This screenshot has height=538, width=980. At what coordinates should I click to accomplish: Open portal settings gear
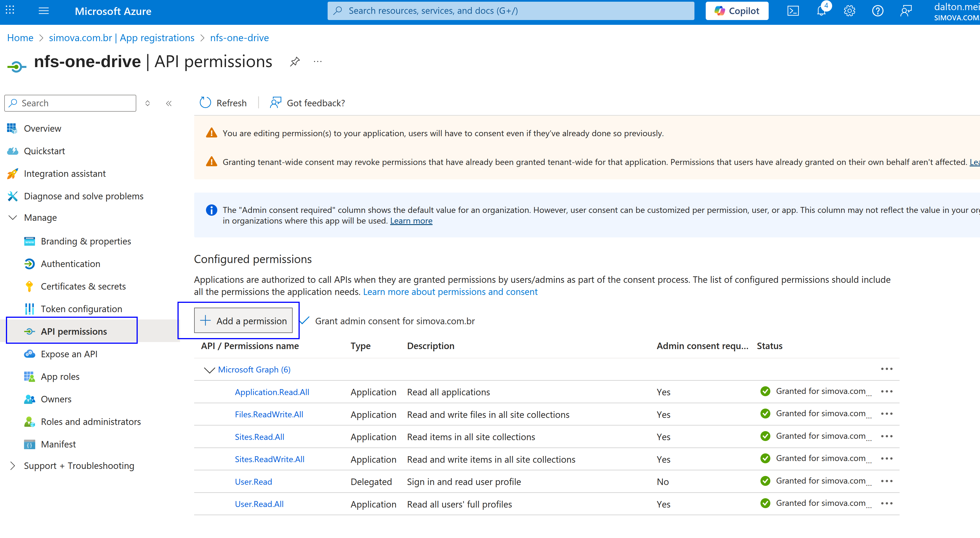(x=850, y=11)
